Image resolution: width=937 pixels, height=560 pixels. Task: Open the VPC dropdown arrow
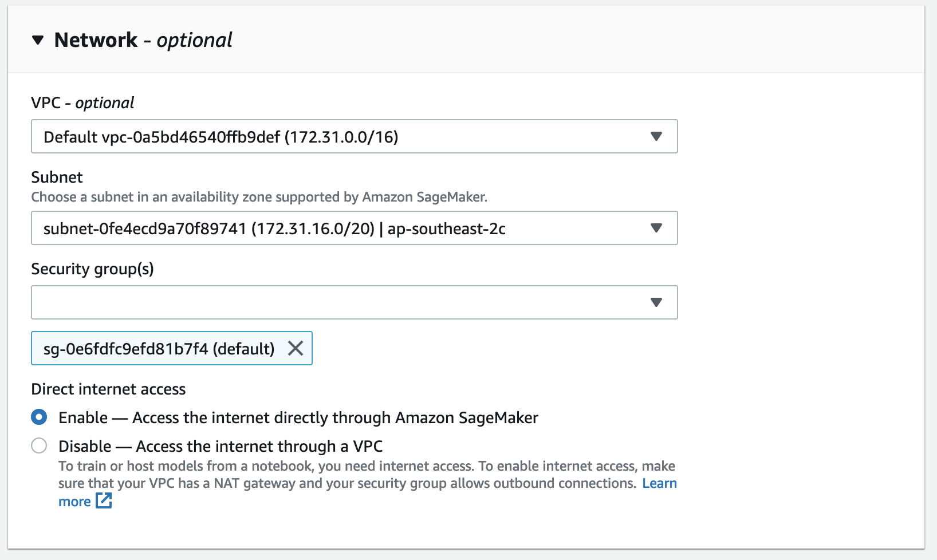point(656,136)
